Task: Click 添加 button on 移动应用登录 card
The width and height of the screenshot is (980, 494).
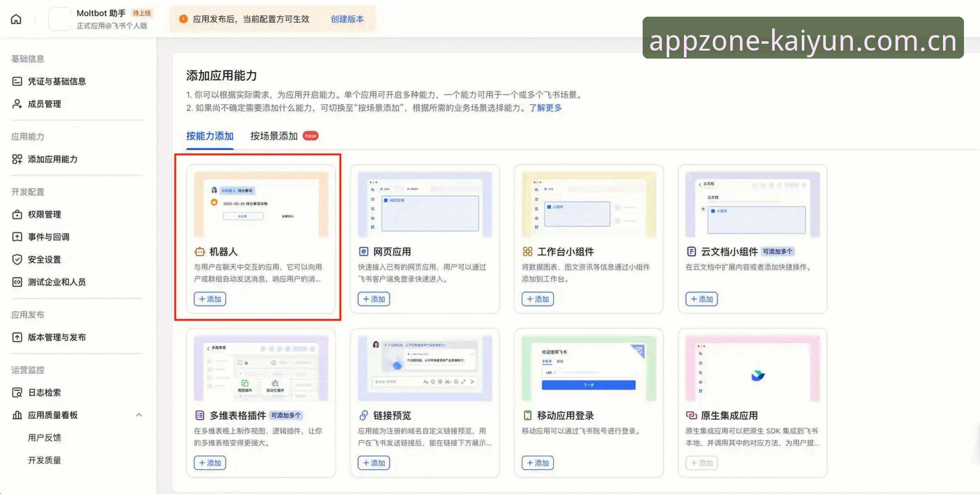Action: (538, 463)
